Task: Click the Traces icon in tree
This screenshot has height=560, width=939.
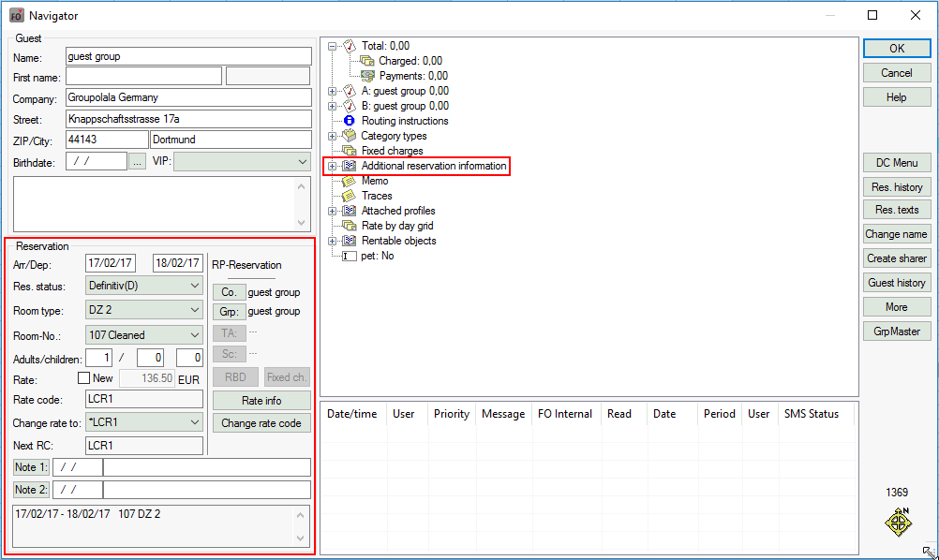Action: pos(350,196)
